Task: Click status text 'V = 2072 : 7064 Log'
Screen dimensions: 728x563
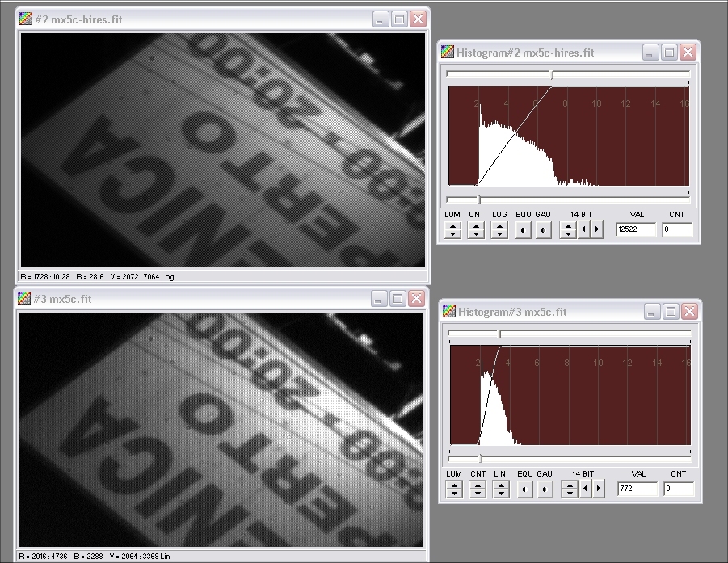Action: pyautogui.click(x=142, y=276)
